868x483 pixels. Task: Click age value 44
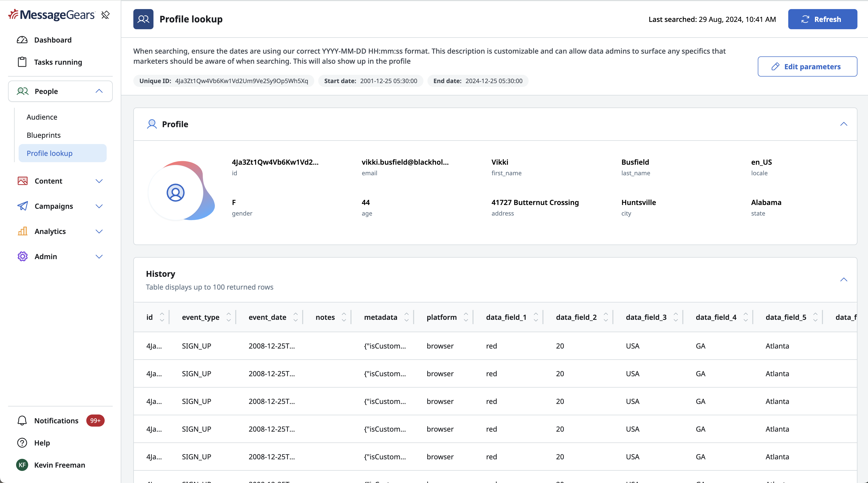pyautogui.click(x=366, y=202)
